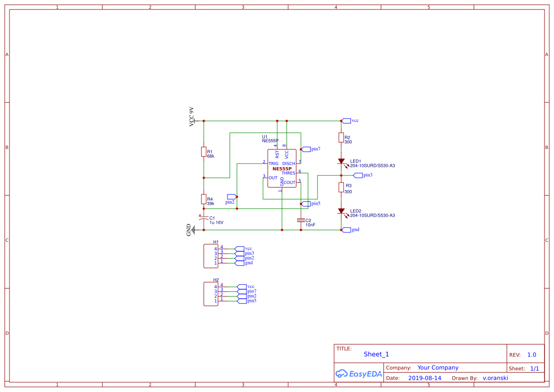The image size is (554, 392).
Task: Select capacitor C2 10nF symbol
Action: tap(300, 219)
